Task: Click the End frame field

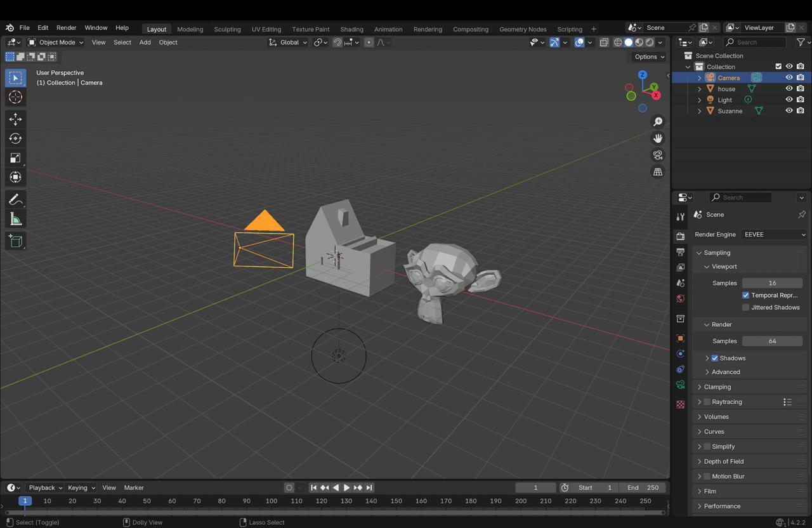Action: [x=643, y=487]
